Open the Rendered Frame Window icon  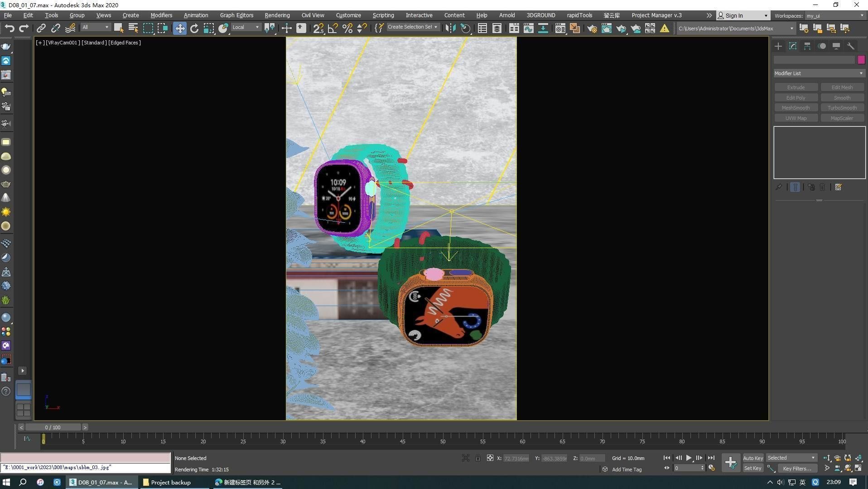(607, 29)
